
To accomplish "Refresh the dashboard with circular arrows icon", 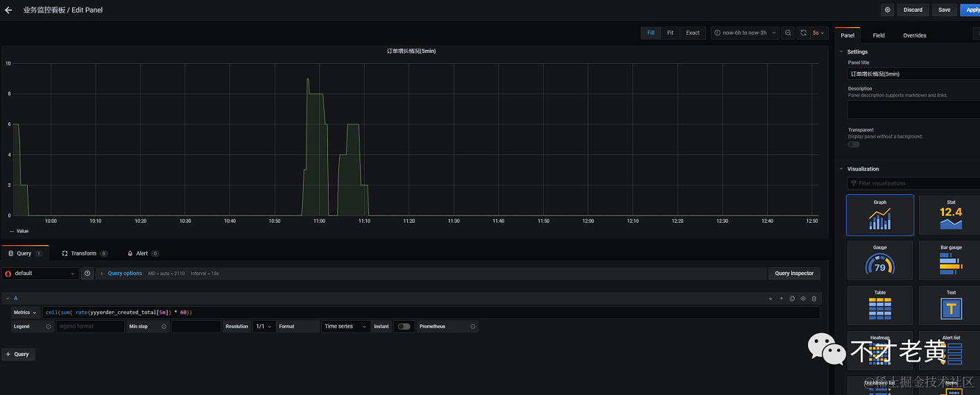I will coord(803,33).
